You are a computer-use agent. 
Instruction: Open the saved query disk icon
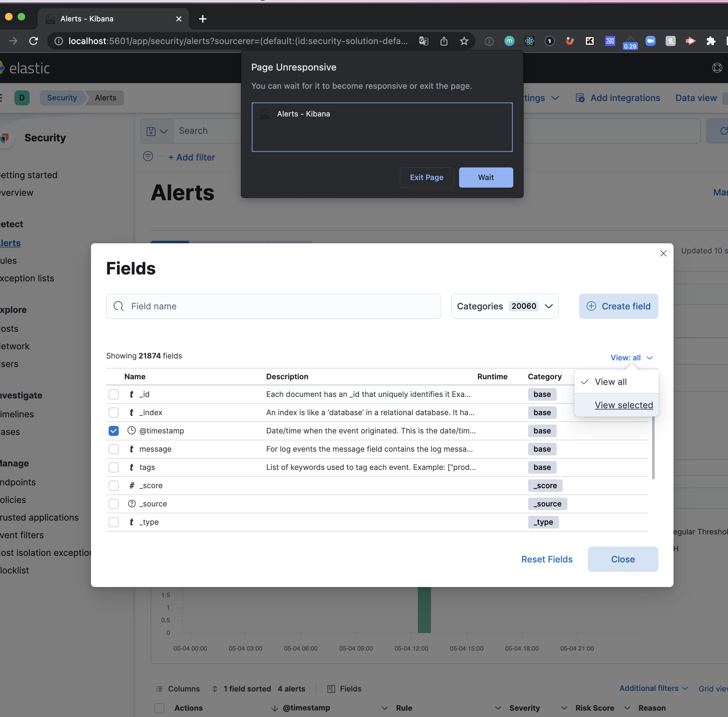pyautogui.click(x=151, y=131)
